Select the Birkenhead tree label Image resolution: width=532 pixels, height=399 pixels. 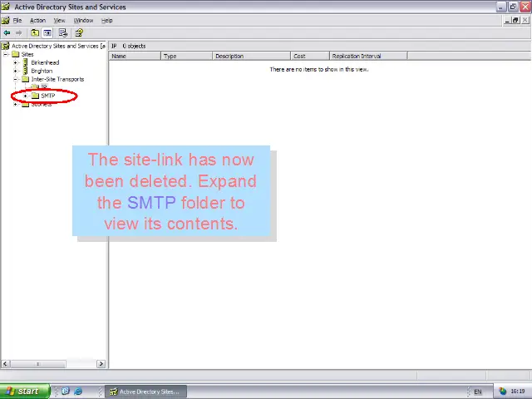(45, 62)
